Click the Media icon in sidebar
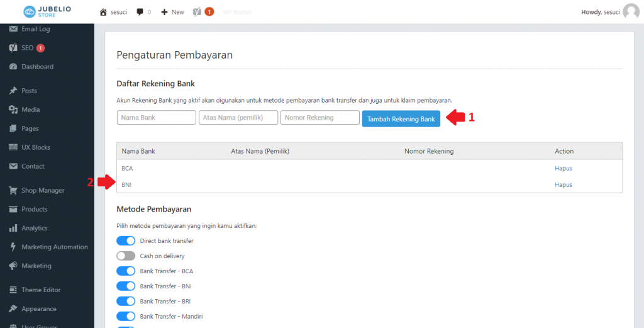 pyautogui.click(x=13, y=110)
